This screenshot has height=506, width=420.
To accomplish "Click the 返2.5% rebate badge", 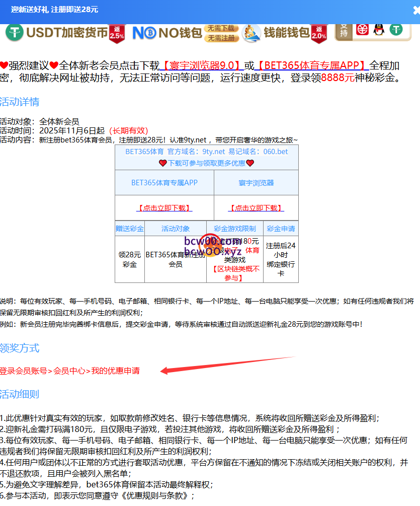I will pyautogui.click(x=117, y=33).
